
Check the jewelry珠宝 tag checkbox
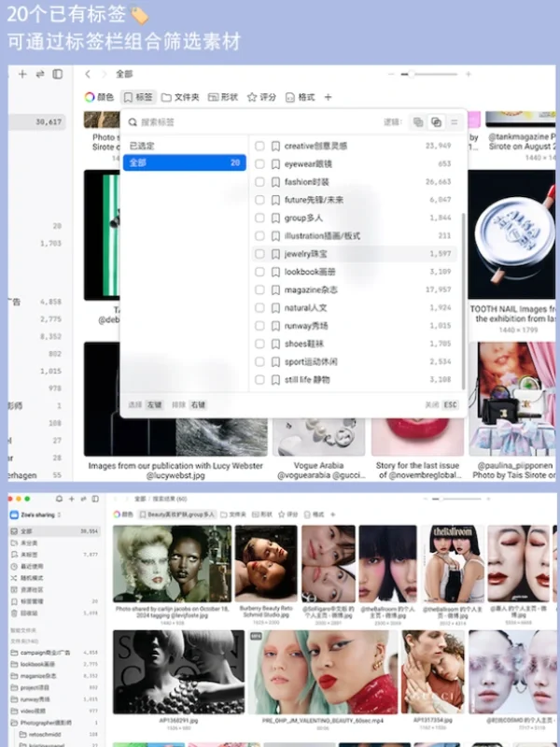point(259,254)
